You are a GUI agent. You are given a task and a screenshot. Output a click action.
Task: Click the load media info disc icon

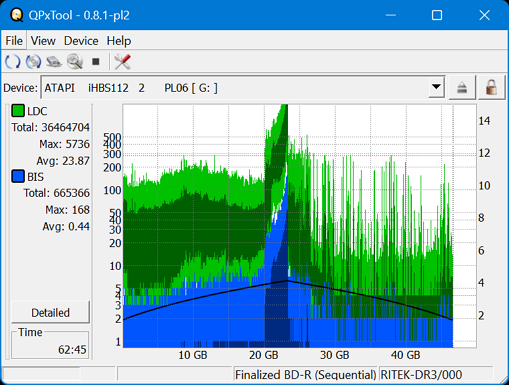(33, 62)
